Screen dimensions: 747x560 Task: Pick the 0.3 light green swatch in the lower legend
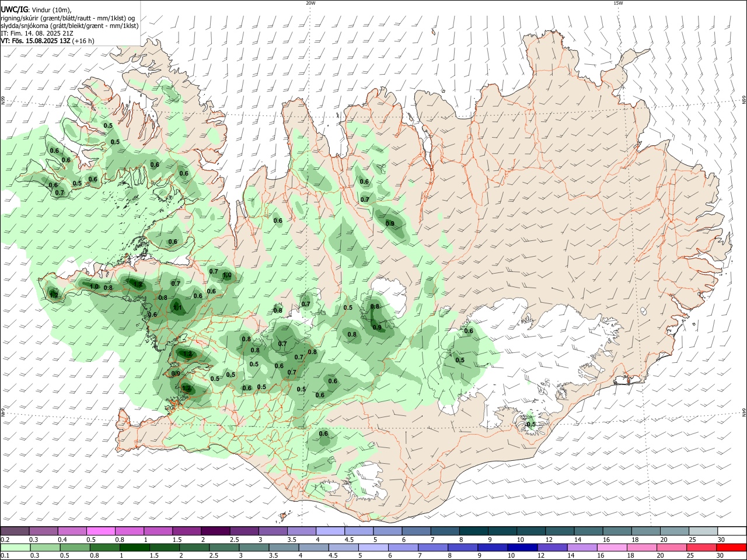coord(45,547)
